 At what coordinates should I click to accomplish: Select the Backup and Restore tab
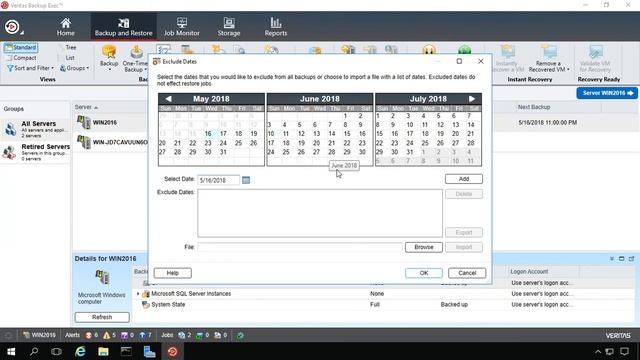[x=124, y=27]
